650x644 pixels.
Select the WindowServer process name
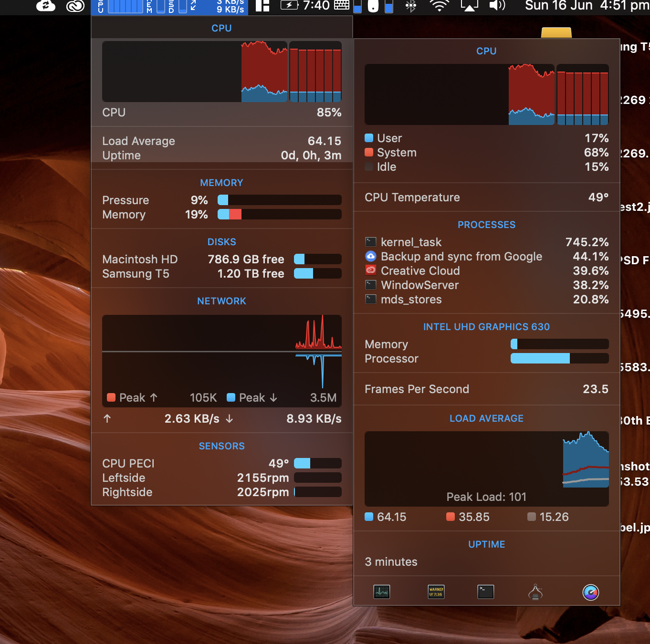coord(420,285)
